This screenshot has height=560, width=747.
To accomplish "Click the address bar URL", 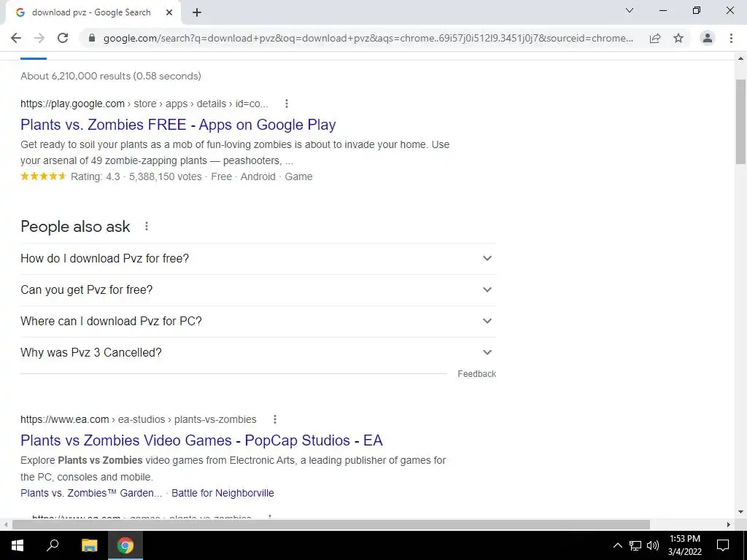I will pos(368,38).
